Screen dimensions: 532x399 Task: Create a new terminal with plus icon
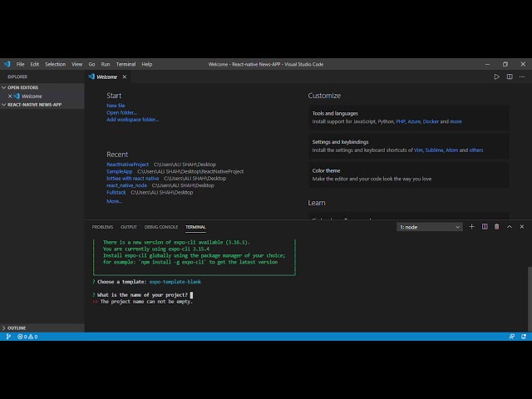pyautogui.click(x=471, y=227)
